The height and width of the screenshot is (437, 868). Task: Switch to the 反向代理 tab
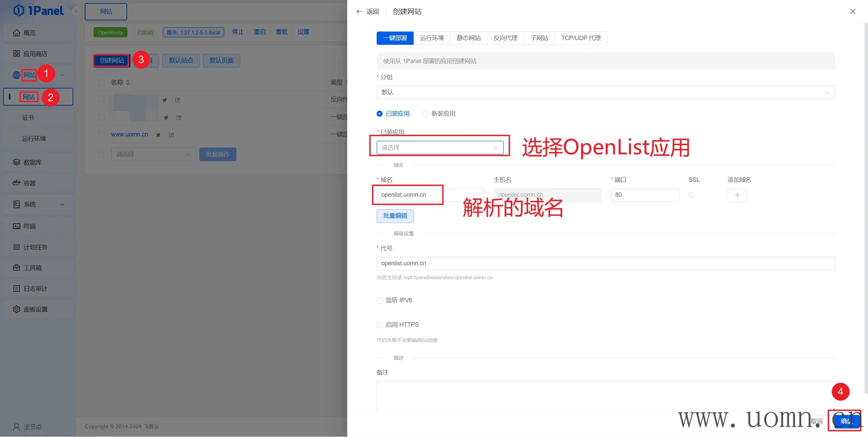(x=505, y=38)
